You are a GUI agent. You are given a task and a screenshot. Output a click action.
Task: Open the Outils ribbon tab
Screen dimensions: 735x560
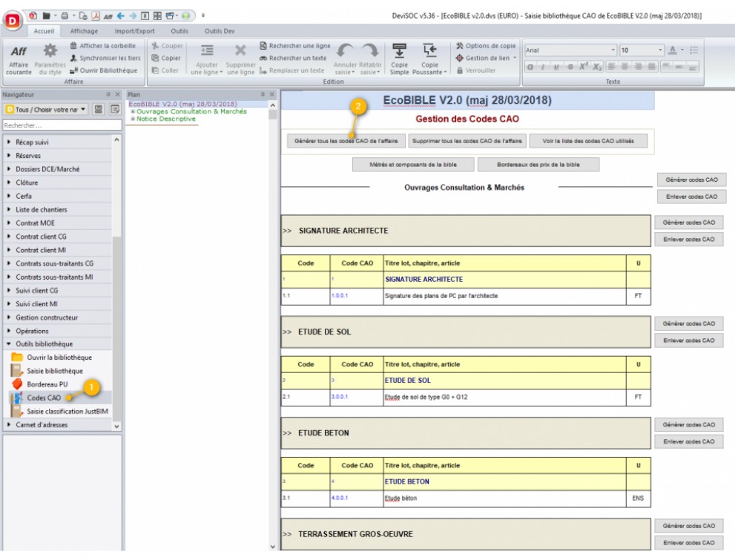[179, 31]
